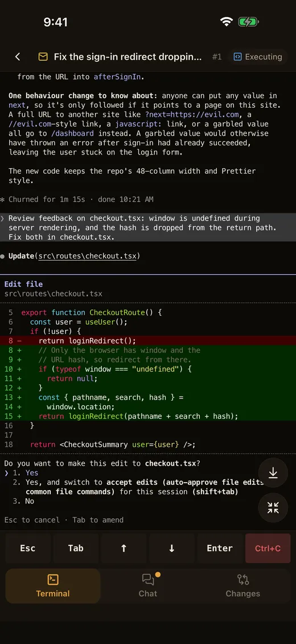Viewport: 296px width, 644px height.
Task: Tap added line 15 loginRedirect with hash
Action: pyautogui.click(x=148, y=416)
